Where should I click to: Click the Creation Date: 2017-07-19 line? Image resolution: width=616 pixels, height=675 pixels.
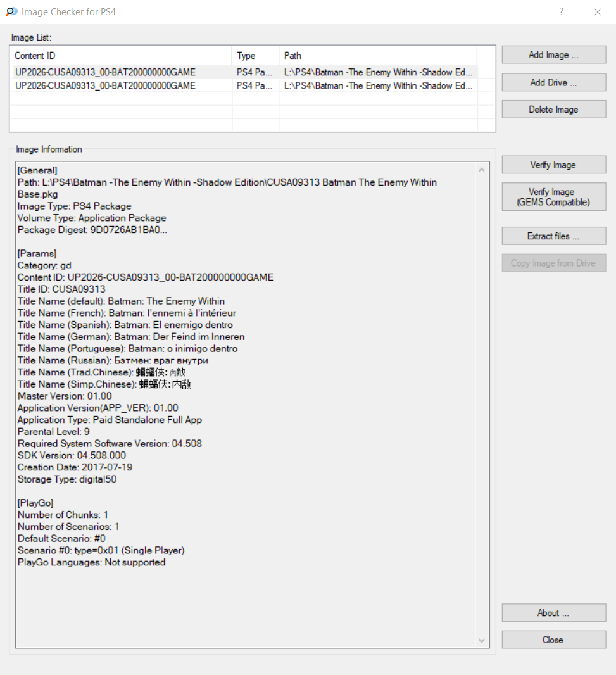(x=75, y=467)
